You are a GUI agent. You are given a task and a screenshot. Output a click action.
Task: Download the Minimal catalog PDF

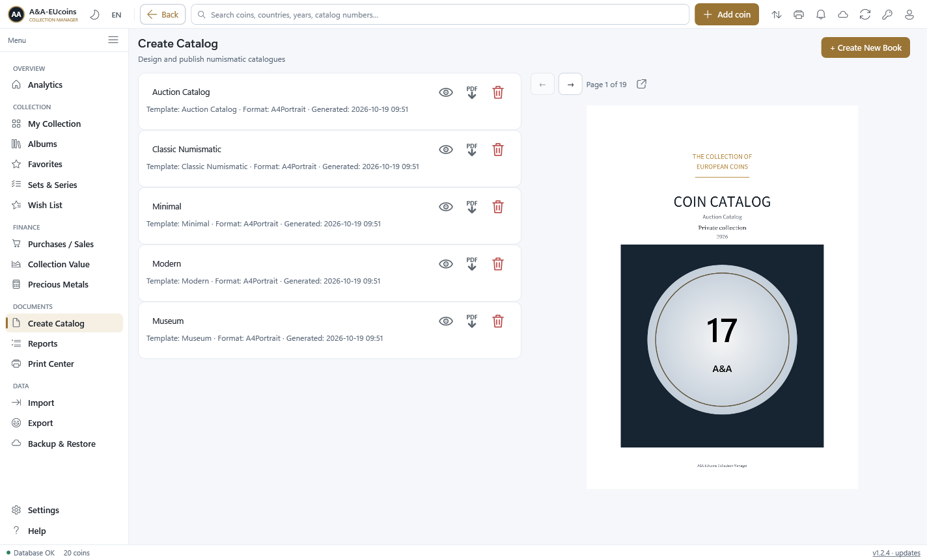pos(472,207)
